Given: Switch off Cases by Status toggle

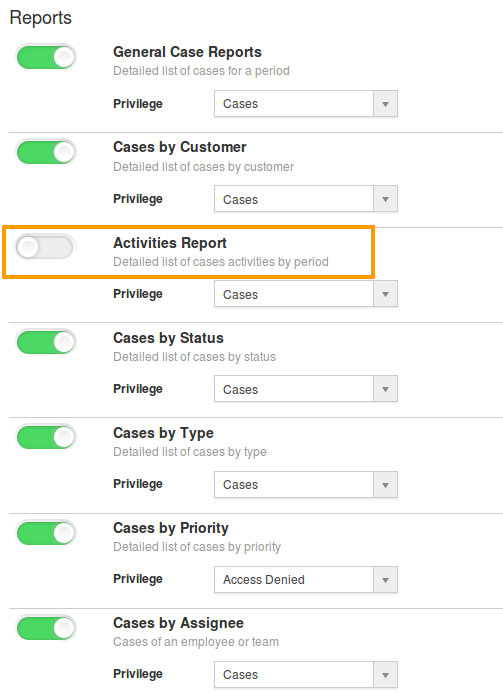Looking at the screenshot, I should click(x=46, y=343).
